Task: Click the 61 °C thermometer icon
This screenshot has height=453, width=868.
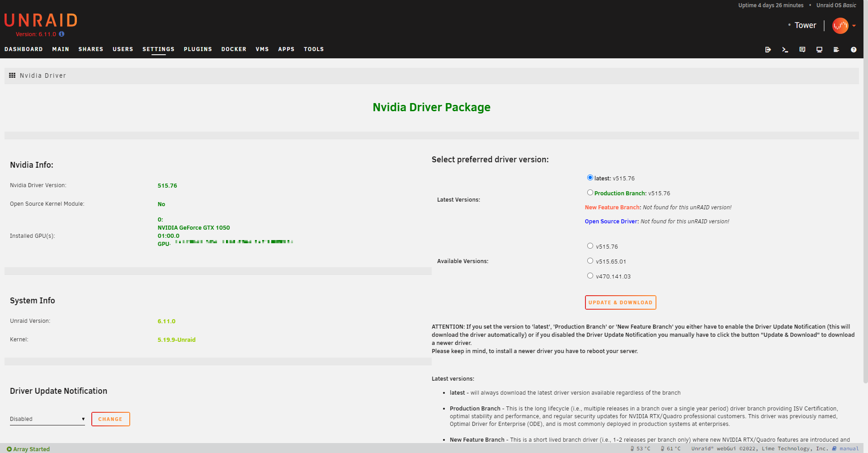Action: coord(663,448)
